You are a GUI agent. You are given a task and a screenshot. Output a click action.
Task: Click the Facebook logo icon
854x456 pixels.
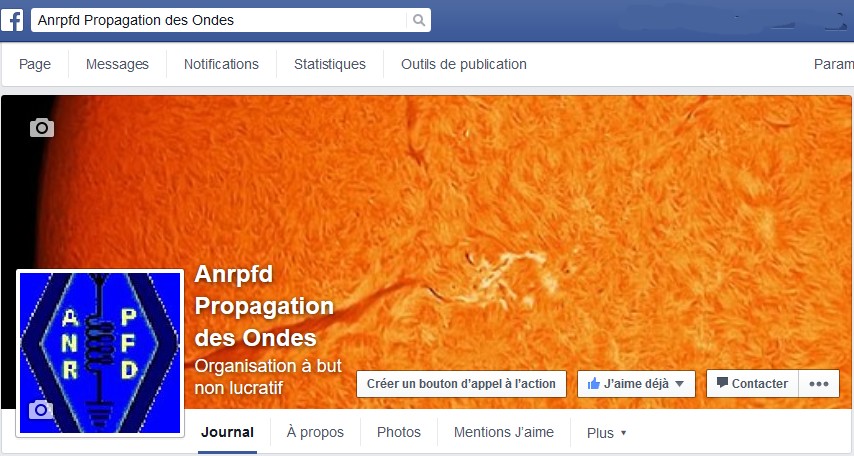tap(12, 20)
